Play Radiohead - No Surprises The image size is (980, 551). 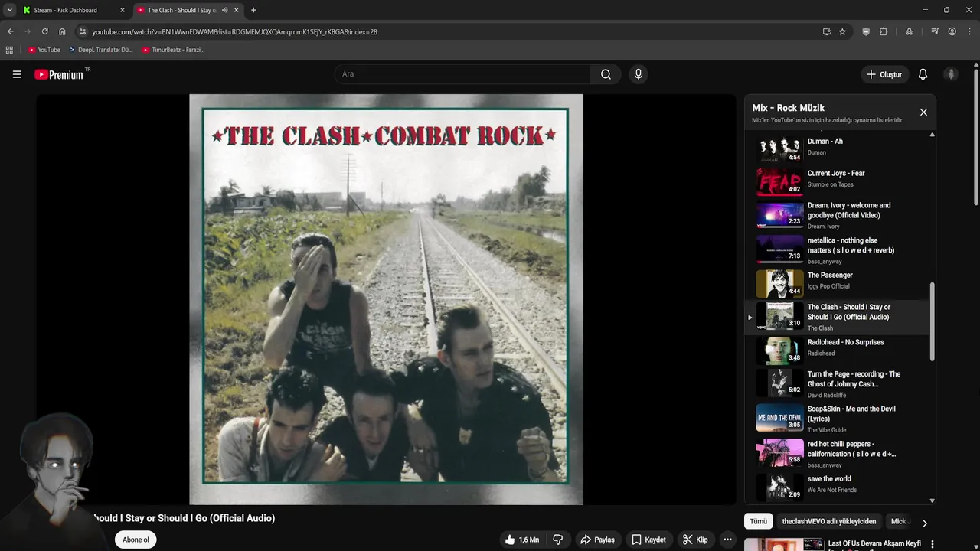[838, 349]
